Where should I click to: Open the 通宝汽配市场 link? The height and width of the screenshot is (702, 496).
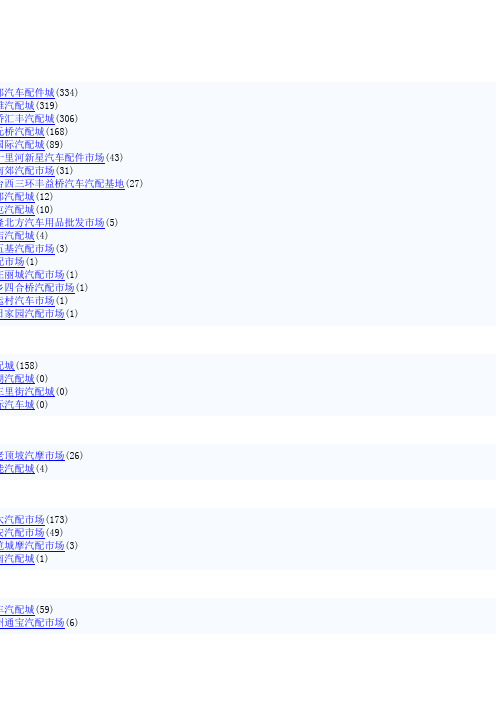coord(32,623)
